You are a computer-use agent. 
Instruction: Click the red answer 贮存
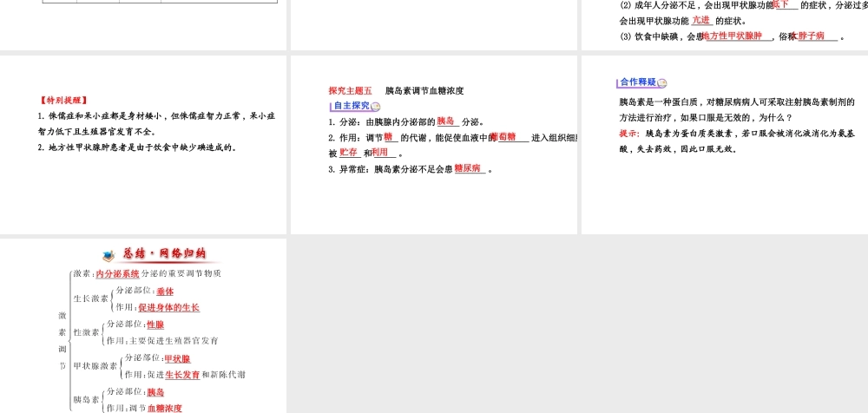pos(348,152)
